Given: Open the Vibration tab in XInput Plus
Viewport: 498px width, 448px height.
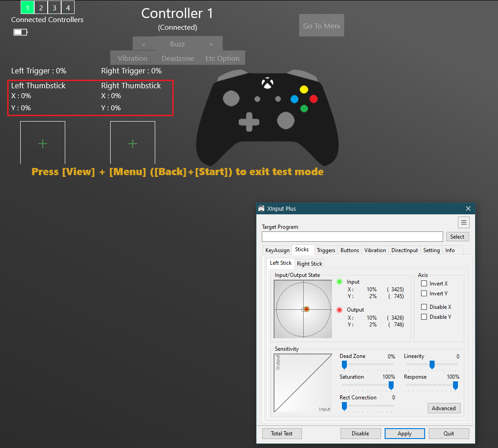Looking at the screenshot, I should click(375, 250).
